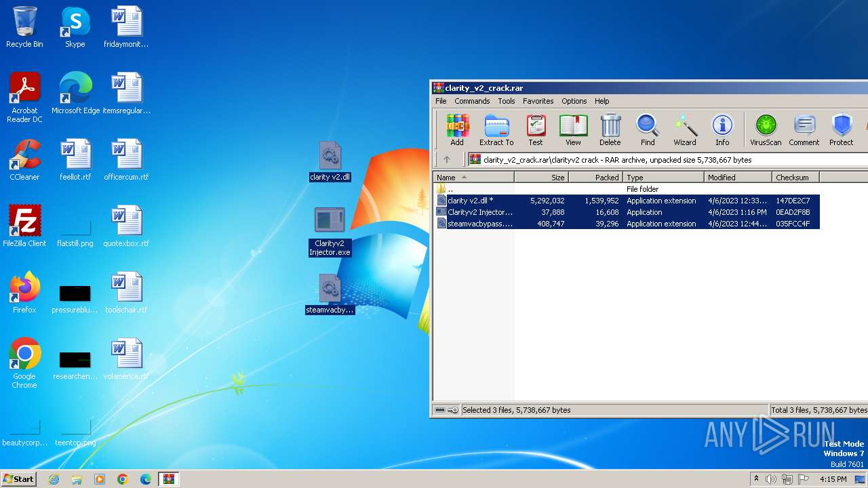Sort by the Modified column header
The height and width of the screenshot is (488, 868).
tap(738, 178)
